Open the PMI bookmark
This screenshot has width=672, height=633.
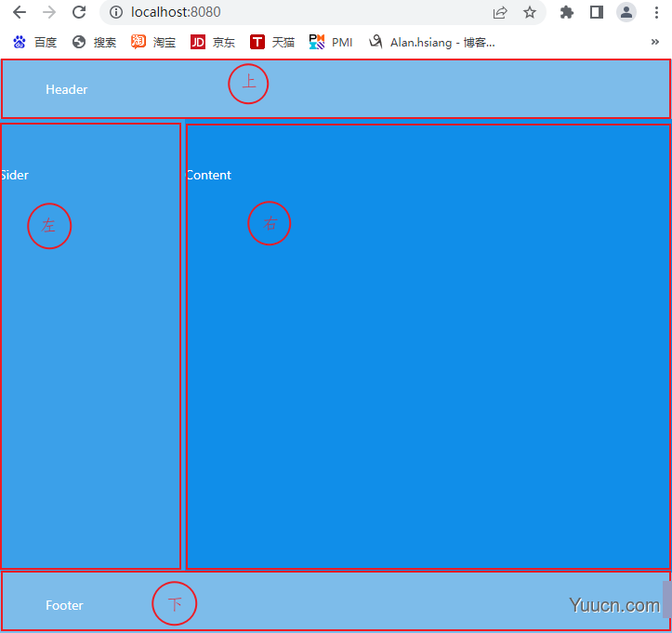(331, 42)
